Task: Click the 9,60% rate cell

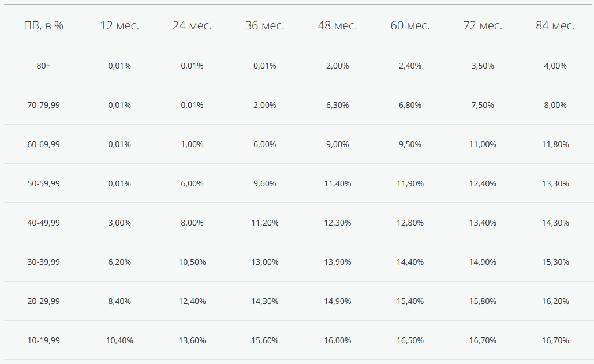Action: point(264,183)
